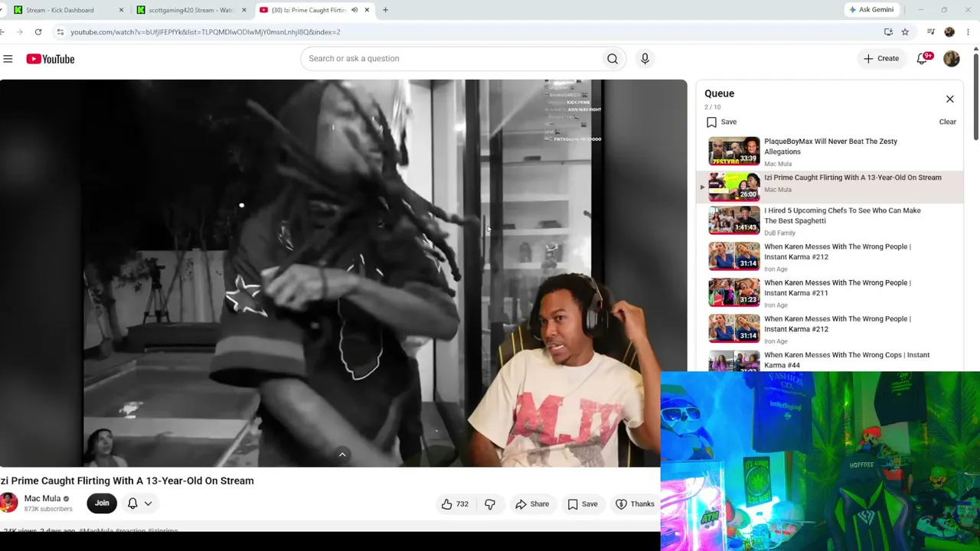Open I Hired 5 Upcoming Chefs title
The width and height of the screenshot is (980, 551).
(842, 216)
